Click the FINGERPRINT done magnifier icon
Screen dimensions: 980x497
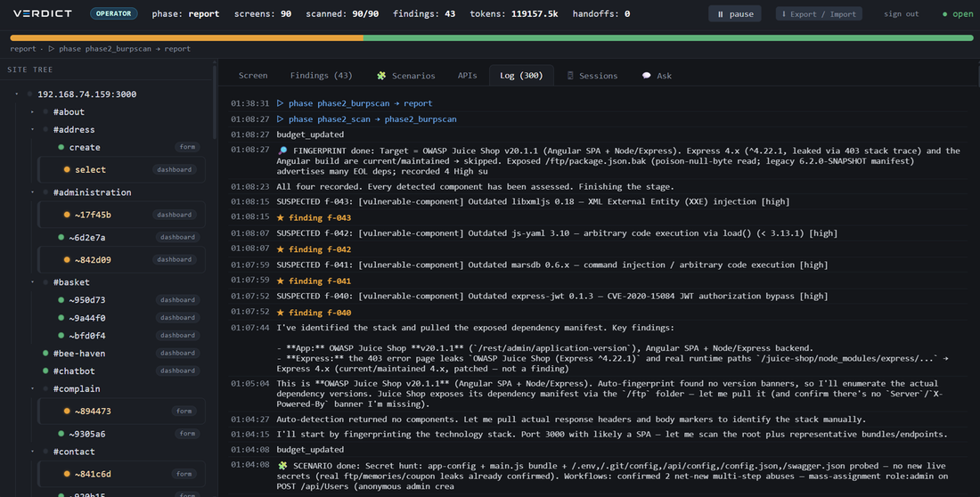282,151
